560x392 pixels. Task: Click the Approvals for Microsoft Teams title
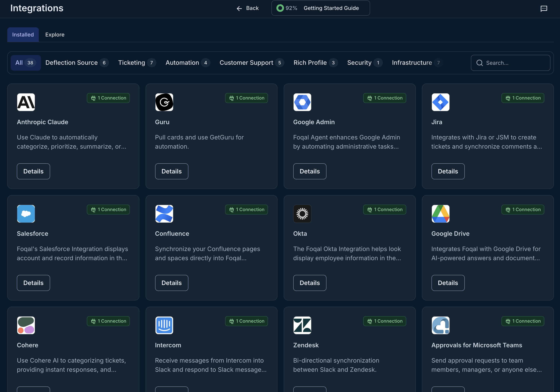pos(477,345)
